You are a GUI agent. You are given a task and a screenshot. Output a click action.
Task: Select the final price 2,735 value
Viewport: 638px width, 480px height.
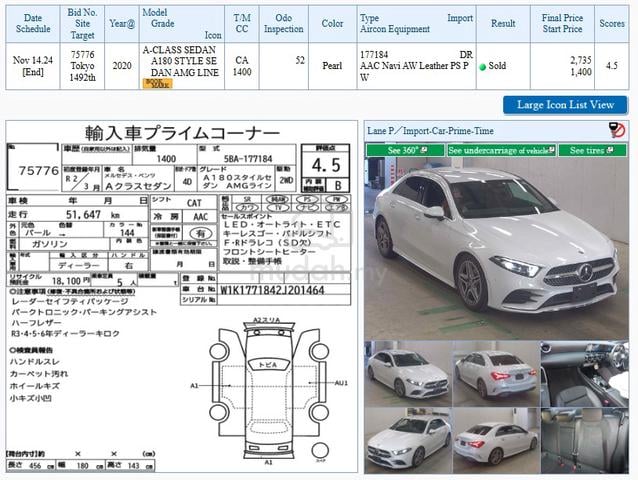pos(581,61)
